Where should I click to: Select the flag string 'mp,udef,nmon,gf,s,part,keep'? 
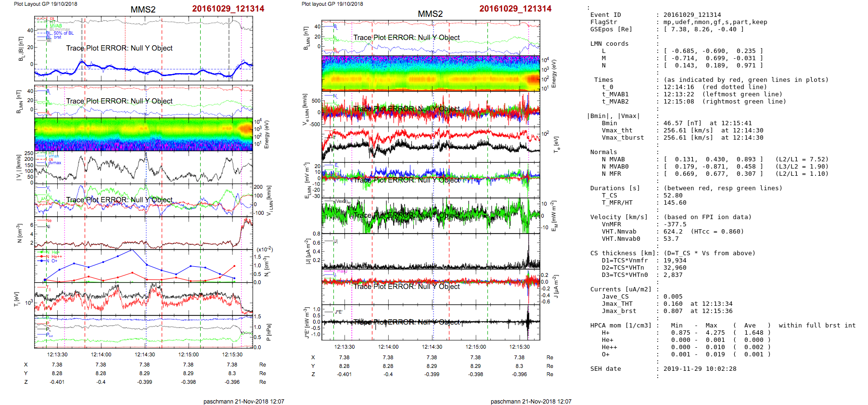[715, 22]
